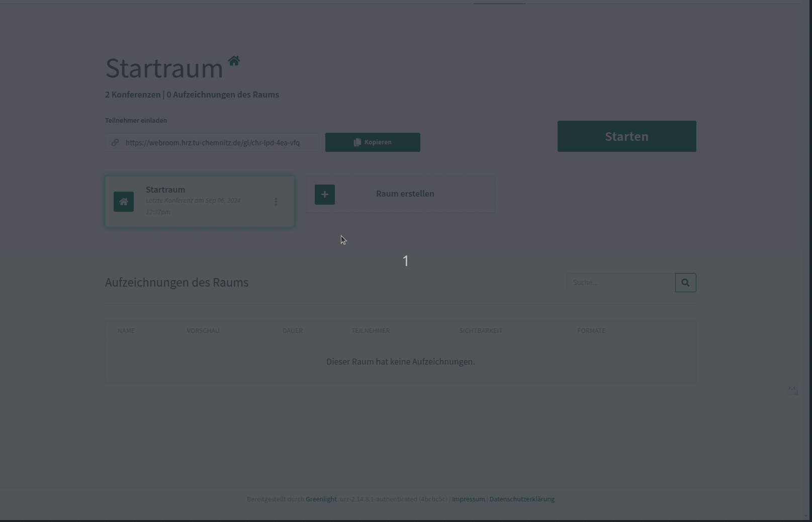Open the three-dot menu on Startraum card
812x522 pixels.
click(276, 202)
